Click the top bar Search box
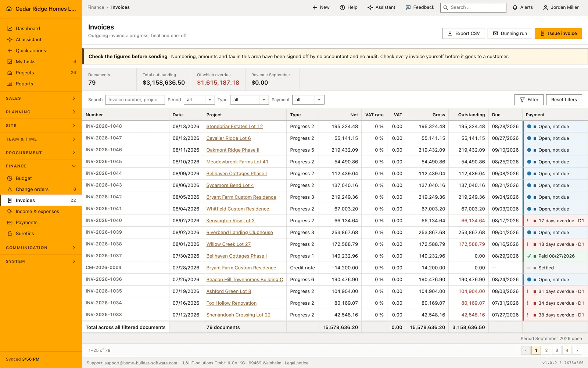 point(473,8)
